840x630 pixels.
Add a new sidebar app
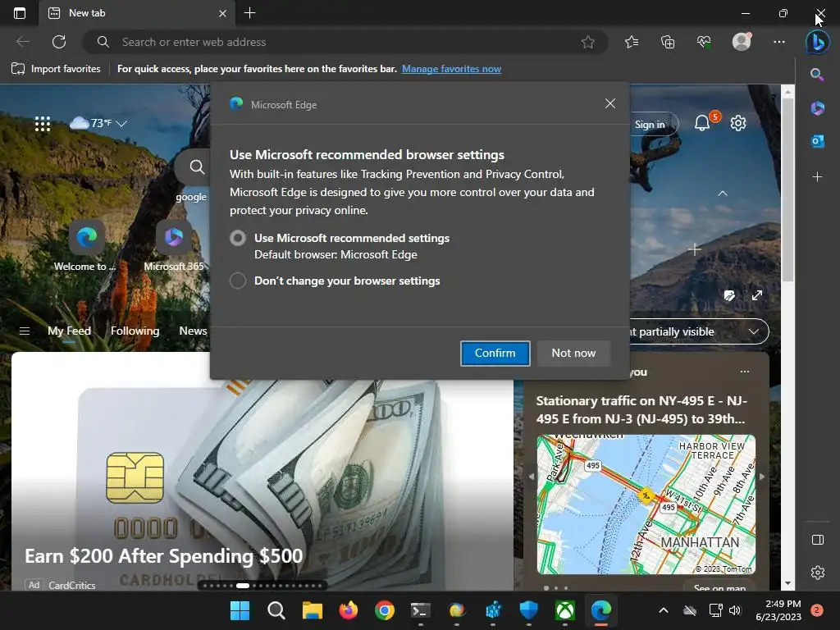pyautogui.click(x=817, y=176)
